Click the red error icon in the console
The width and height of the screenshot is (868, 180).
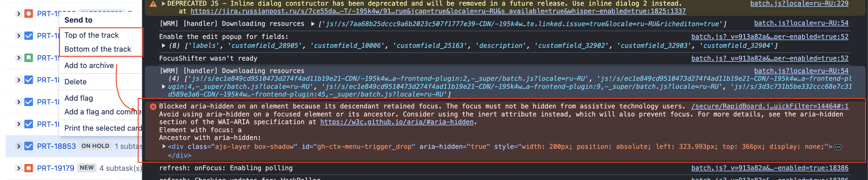tap(153, 107)
